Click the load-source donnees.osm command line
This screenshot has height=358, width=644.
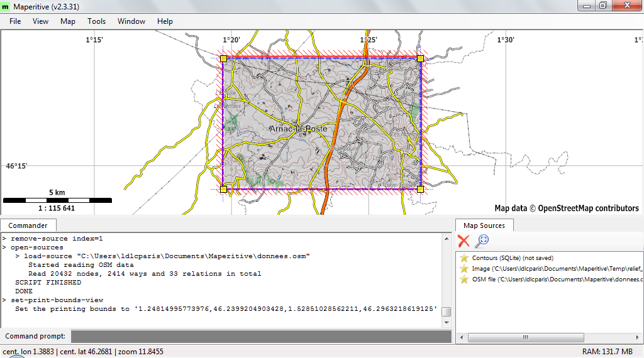(x=167, y=256)
